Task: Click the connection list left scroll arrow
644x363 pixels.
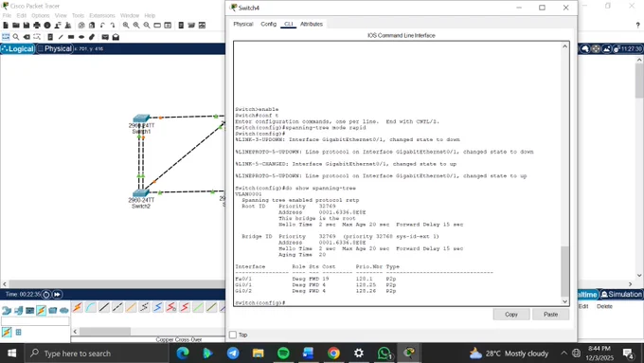Action: (75, 332)
